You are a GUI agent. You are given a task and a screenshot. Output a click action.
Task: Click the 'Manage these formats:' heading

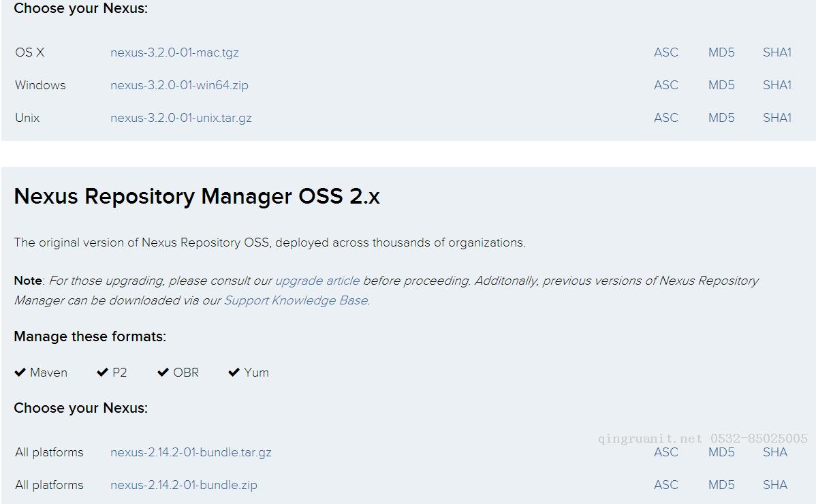[90, 336]
